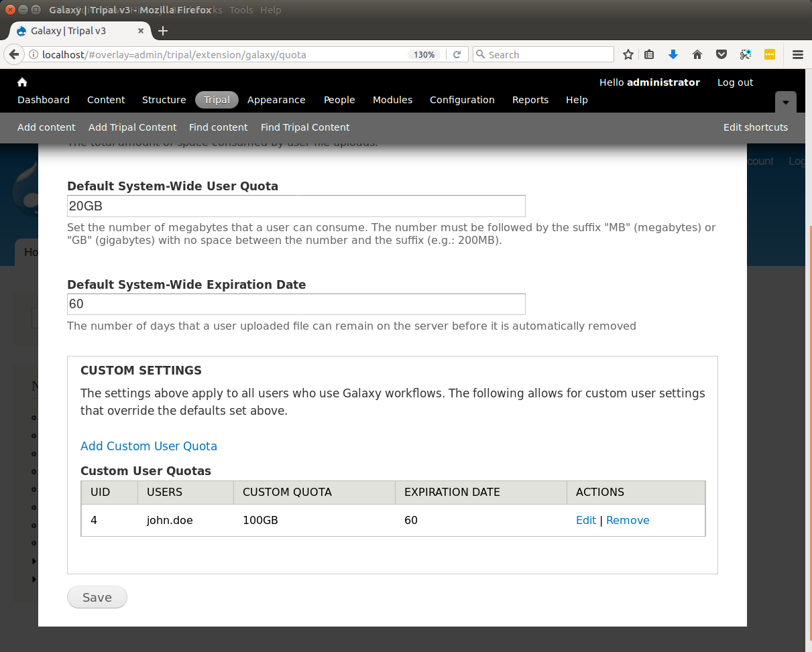Image resolution: width=812 pixels, height=652 pixels.
Task: Click the administrator user link
Action: [x=663, y=82]
